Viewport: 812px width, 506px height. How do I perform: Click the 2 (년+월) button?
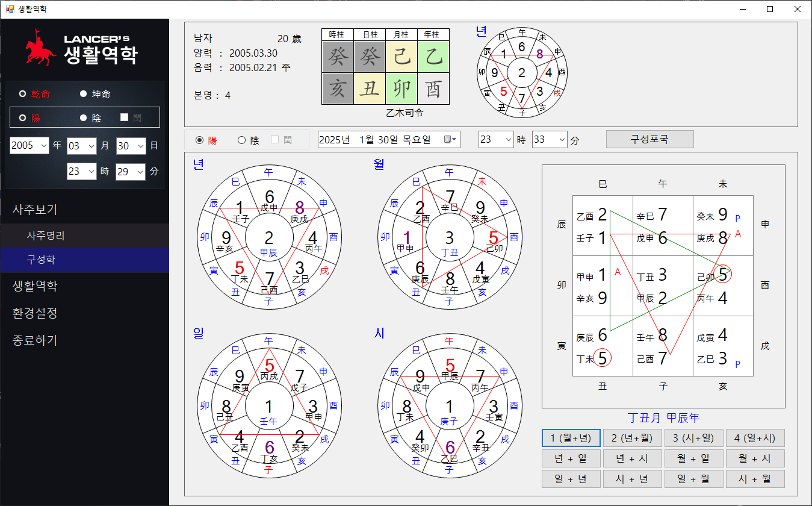(x=632, y=438)
